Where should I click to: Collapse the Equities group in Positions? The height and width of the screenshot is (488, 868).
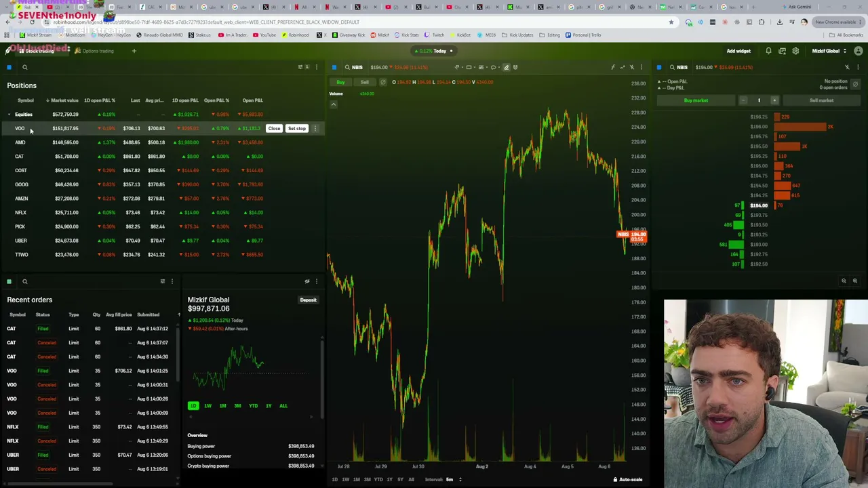pos(9,115)
